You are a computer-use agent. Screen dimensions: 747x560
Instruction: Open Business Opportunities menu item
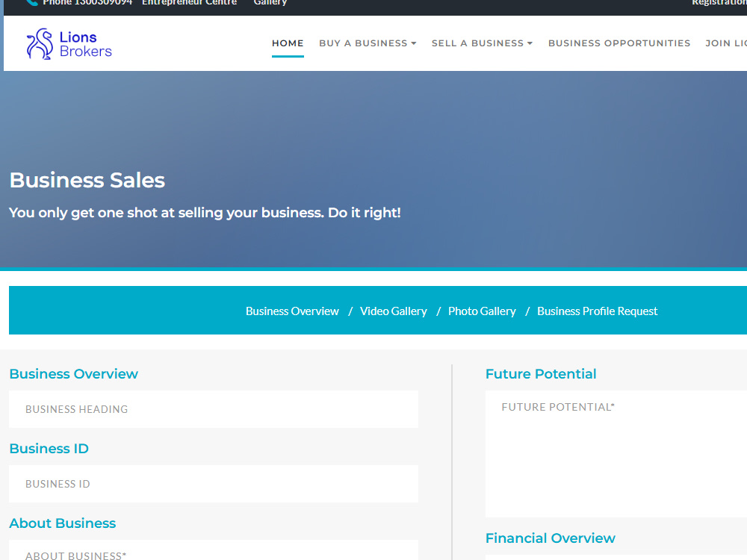coord(619,43)
